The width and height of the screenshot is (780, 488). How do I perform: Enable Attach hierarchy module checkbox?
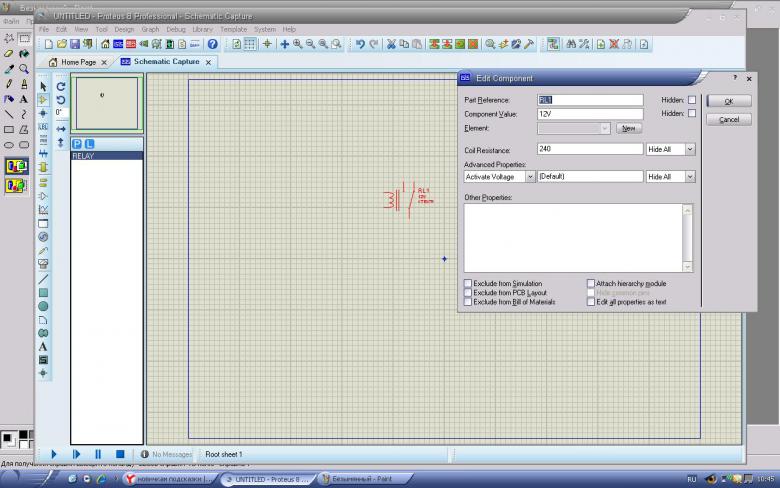pyautogui.click(x=590, y=283)
